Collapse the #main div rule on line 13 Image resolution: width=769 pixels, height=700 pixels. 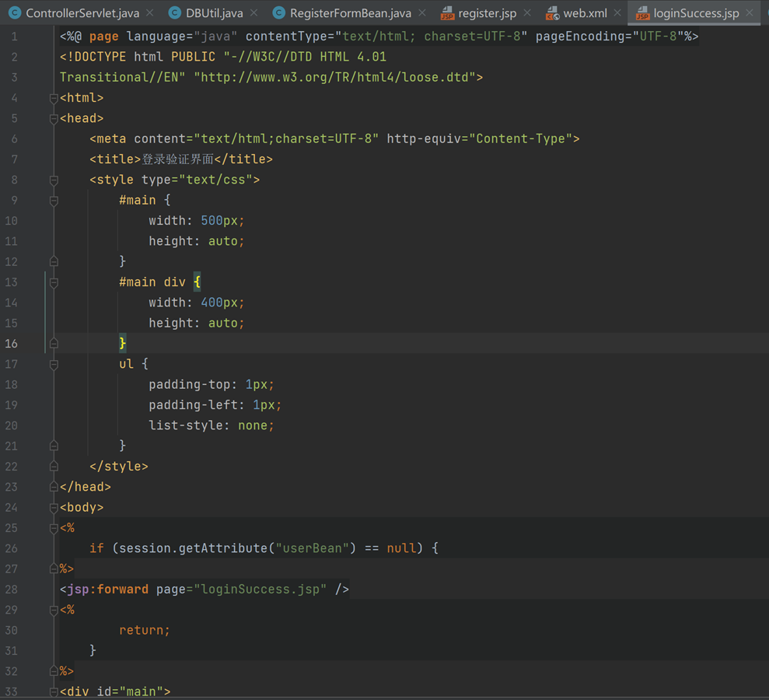click(x=54, y=282)
